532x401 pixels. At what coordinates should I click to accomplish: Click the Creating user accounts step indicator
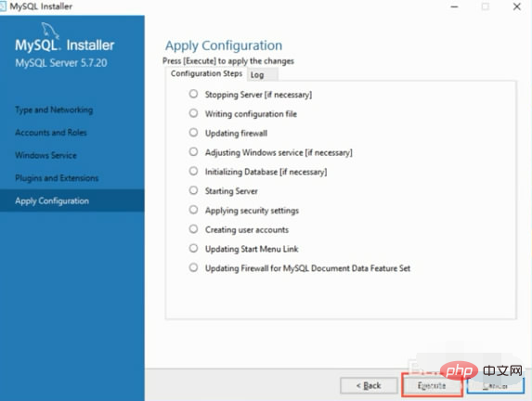[x=193, y=229]
